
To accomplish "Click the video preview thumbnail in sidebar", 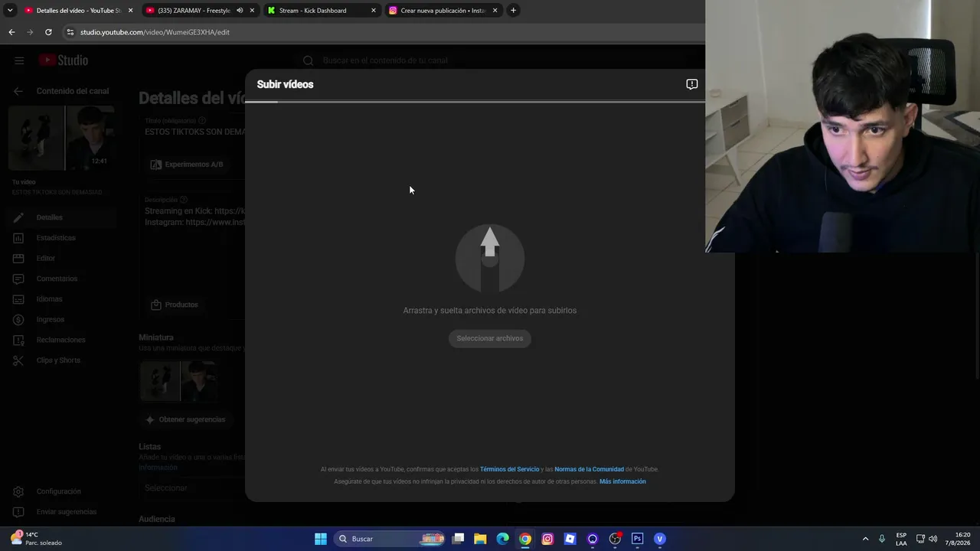I will coord(61,138).
